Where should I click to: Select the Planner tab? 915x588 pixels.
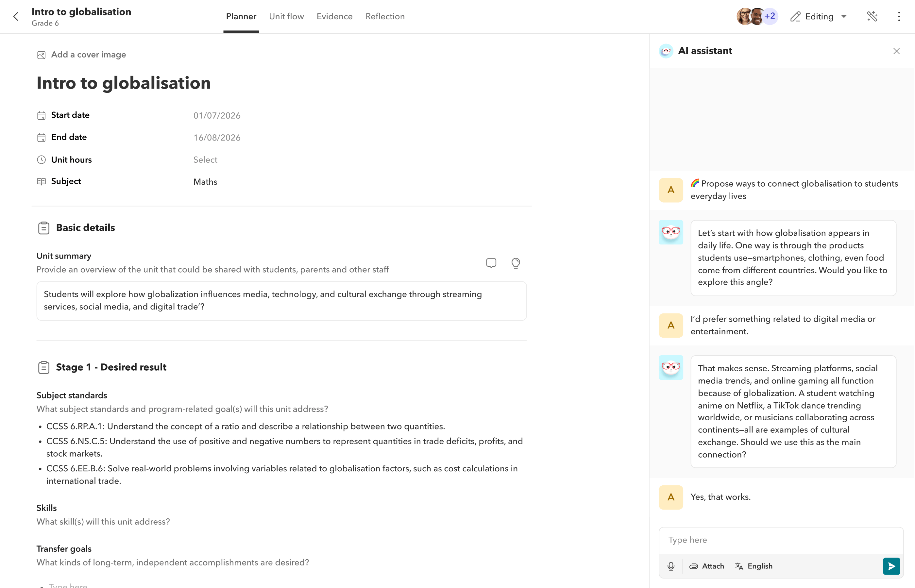[241, 16]
